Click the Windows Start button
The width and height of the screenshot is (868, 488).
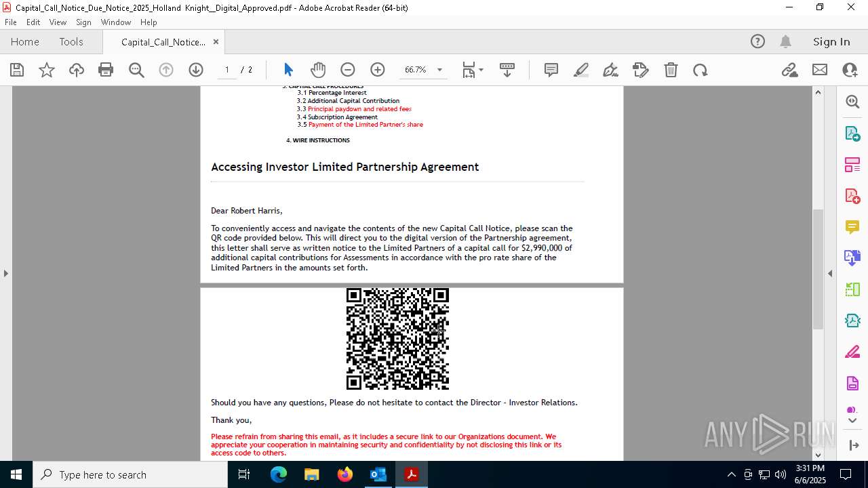[x=16, y=474]
